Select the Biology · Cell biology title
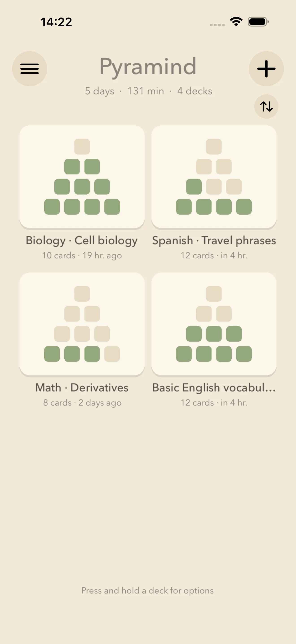This screenshot has height=644, width=296. pyautogui.click(x=82, y=240)
